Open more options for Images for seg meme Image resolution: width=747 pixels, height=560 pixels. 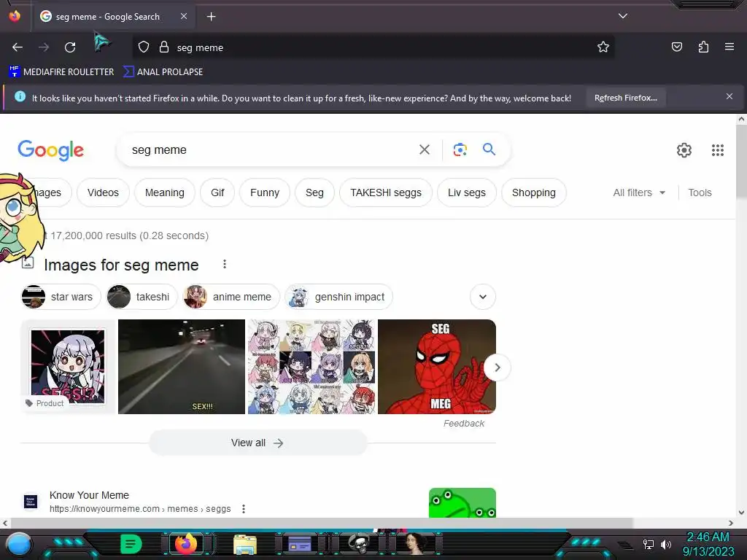pyautogui.click(x=225, y=264)
